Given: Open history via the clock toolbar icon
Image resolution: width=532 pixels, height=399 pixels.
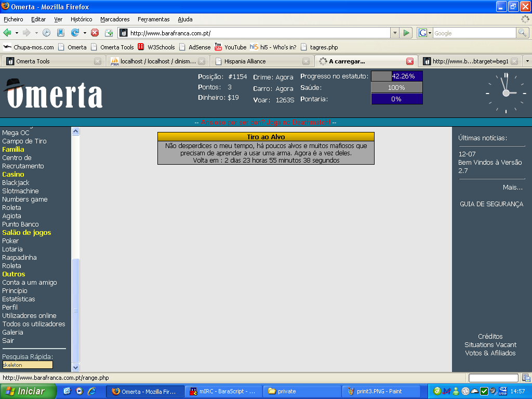Looking at the screenshot, I should [x=47, y=33].
